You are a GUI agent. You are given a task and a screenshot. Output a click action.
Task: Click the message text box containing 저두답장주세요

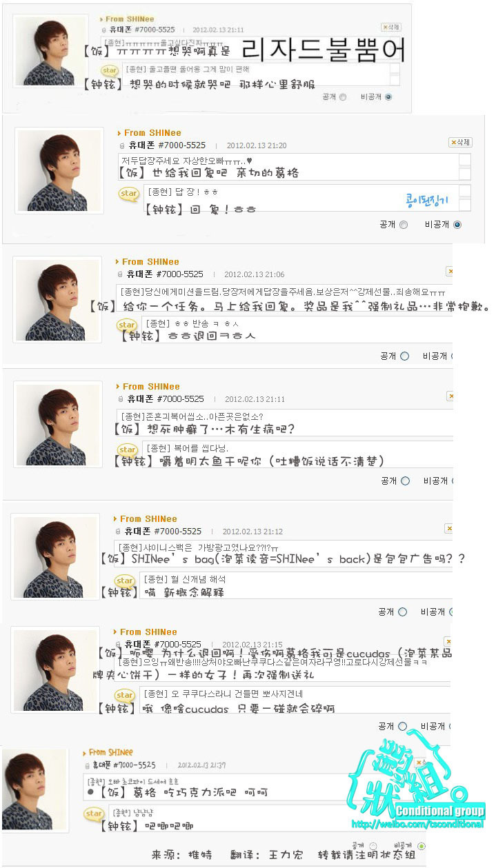(x=289, y=166)
